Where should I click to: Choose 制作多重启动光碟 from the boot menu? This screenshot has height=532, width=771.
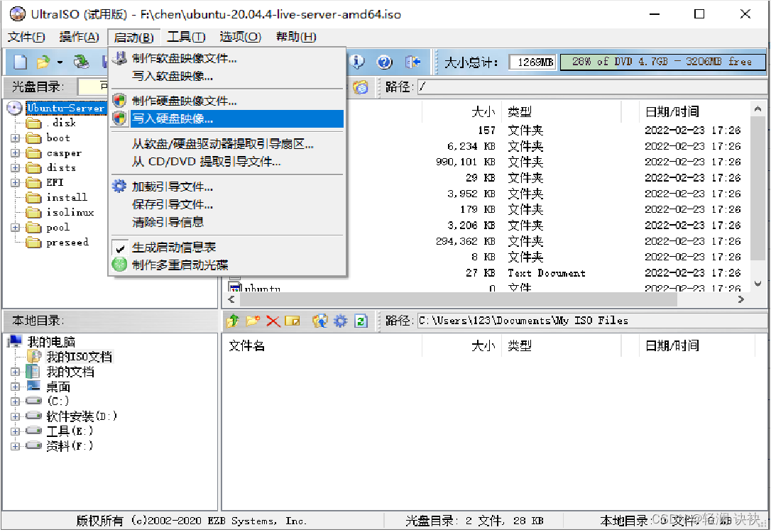pos(167,265)
